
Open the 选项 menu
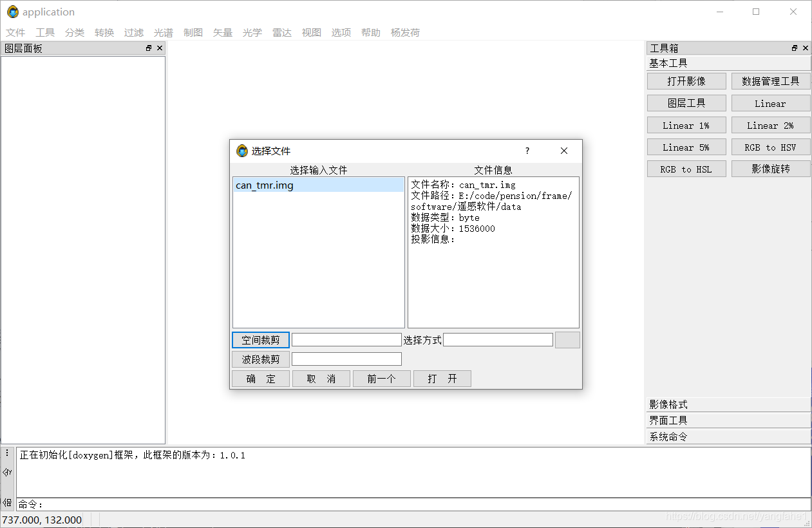pos(341,33)
